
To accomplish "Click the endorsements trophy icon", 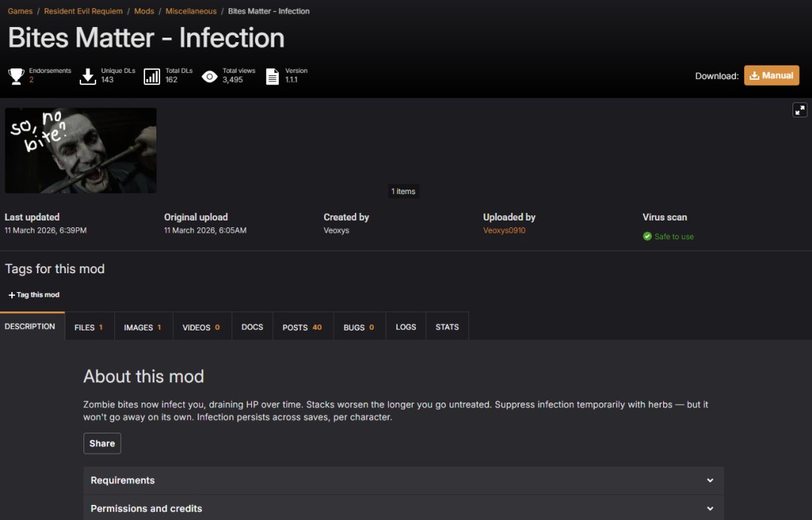I will coord(16,76).
